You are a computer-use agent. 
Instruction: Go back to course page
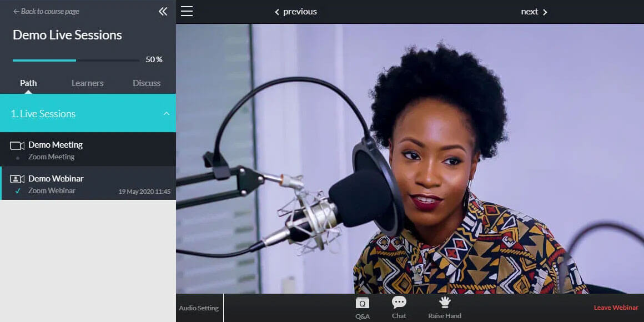[x=46, y=12]
